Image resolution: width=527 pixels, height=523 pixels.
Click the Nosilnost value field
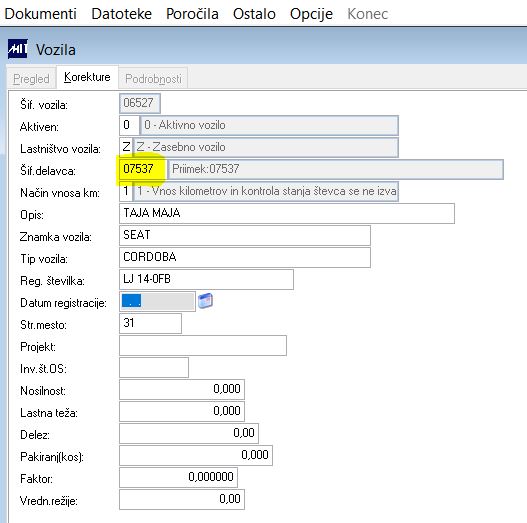(x=182, y=389)
